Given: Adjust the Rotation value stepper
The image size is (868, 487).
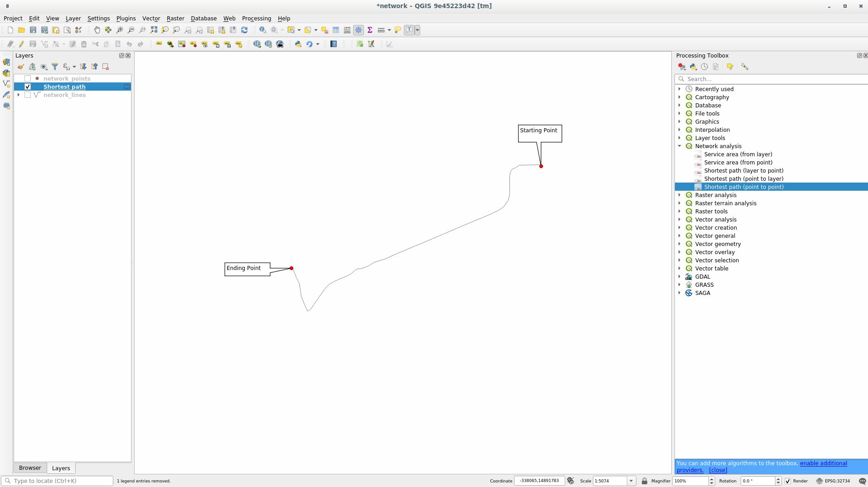Looking at the screenshot, I should (778, 481).
